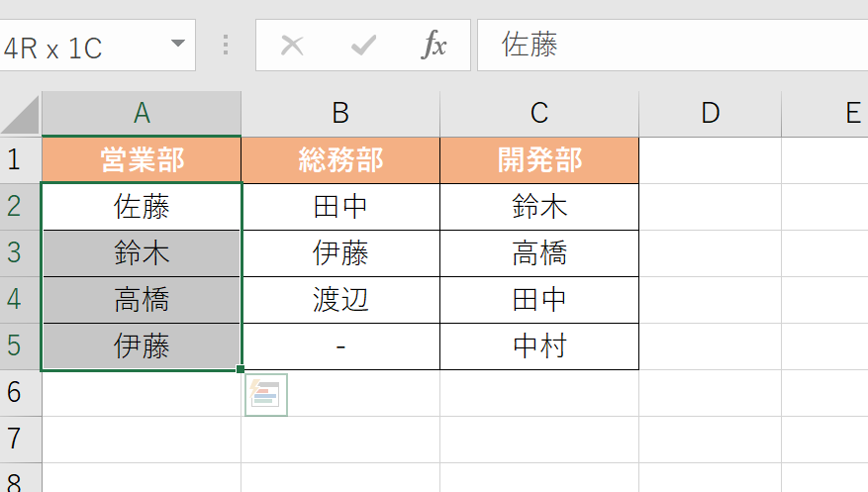Select column C header

(x=539, y=114)
